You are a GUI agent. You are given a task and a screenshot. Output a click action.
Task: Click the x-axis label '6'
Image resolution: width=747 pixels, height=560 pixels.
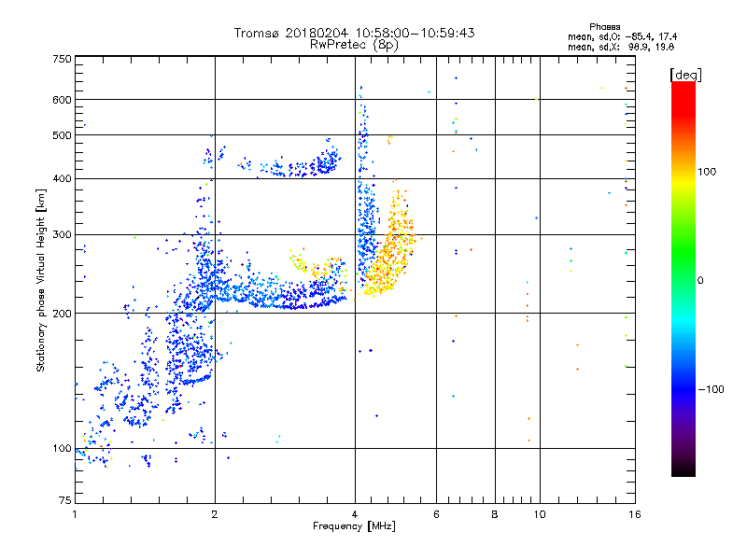[436, 514]
